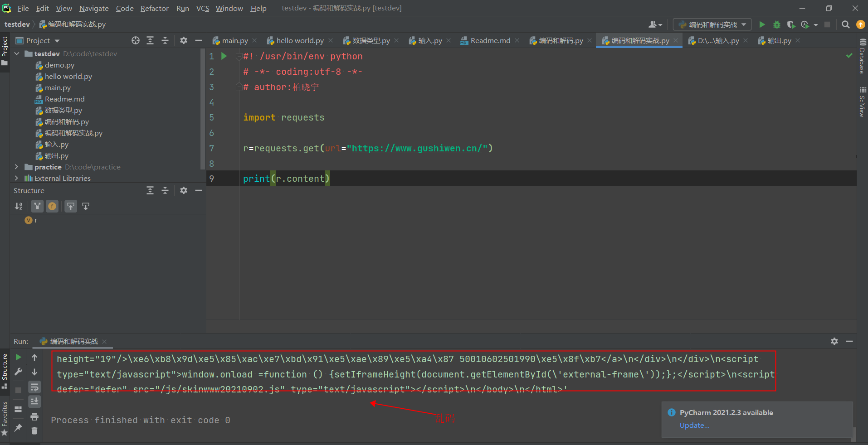Switch to the 输出.py editor tab
The height and width of the screenshot is (445, 868).
click(x=779, y=40)
